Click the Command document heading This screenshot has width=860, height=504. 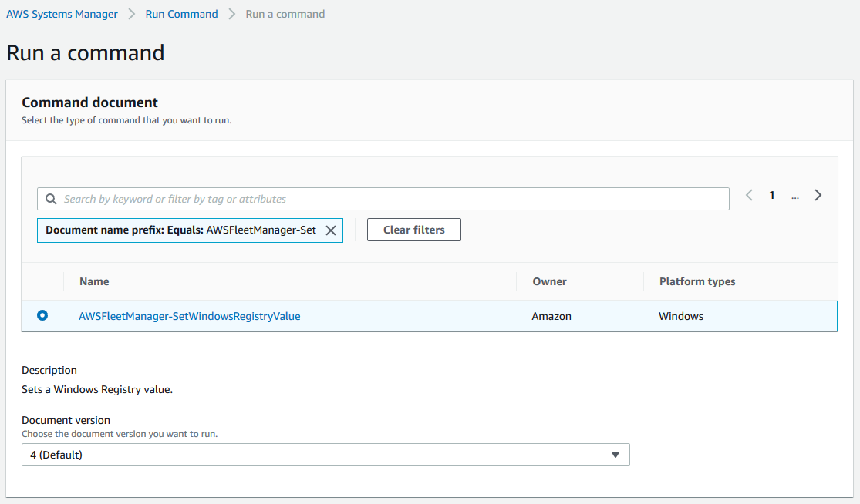(x=90, y=102)
